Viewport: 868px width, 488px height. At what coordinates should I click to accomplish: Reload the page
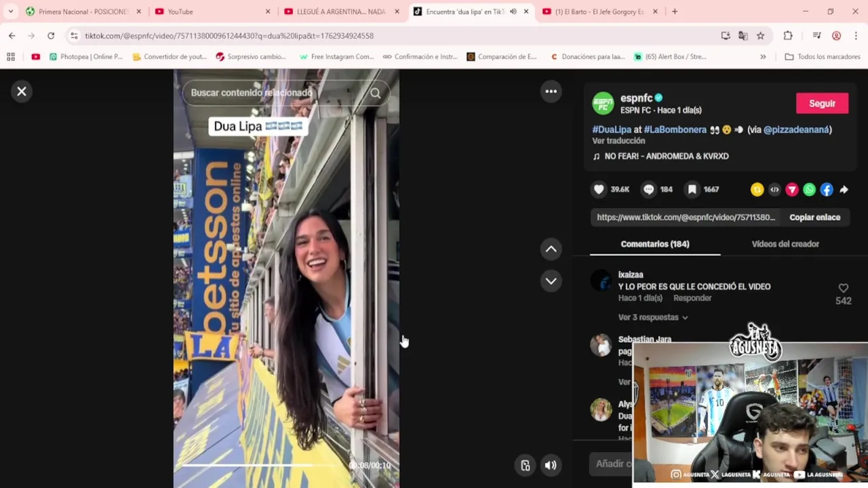(51, 35)
